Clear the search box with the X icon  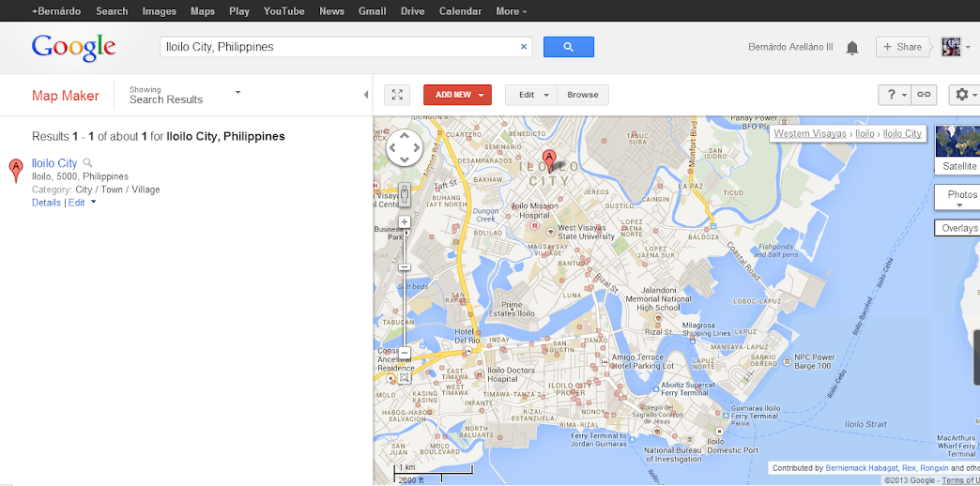click(x=524, y=47)
